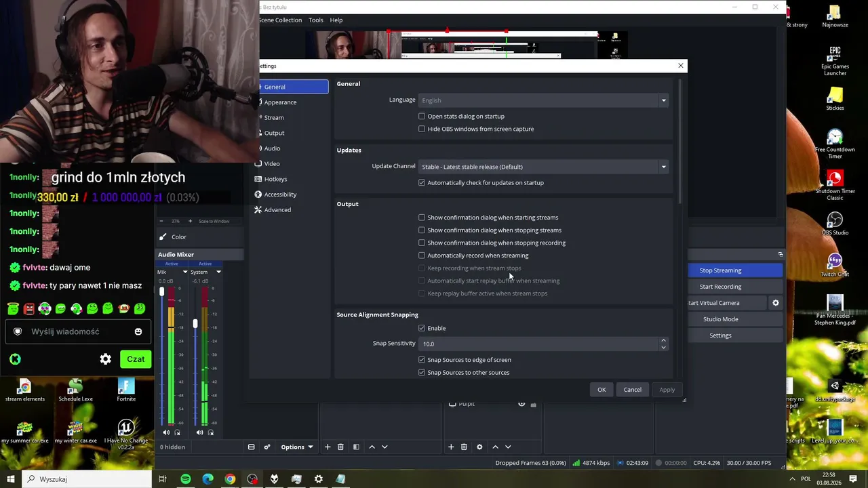Remove source using trash icon in Sources
This screenshot has height=488, width=868.
(x=464, y=447)
